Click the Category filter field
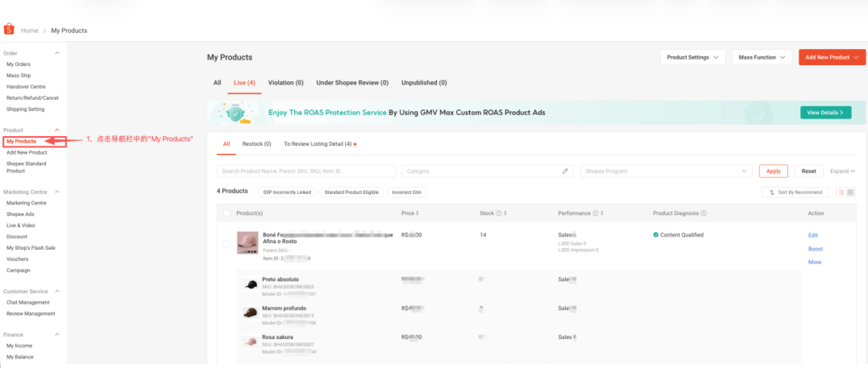Image resolution: width=868 pixels, height=368 pixels. (x=488, y=171)
